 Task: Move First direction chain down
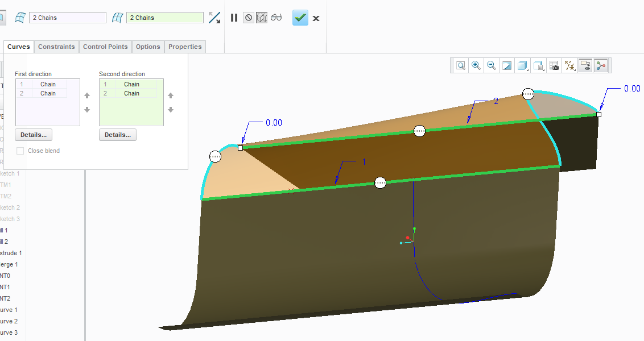[x=87, y=110]
